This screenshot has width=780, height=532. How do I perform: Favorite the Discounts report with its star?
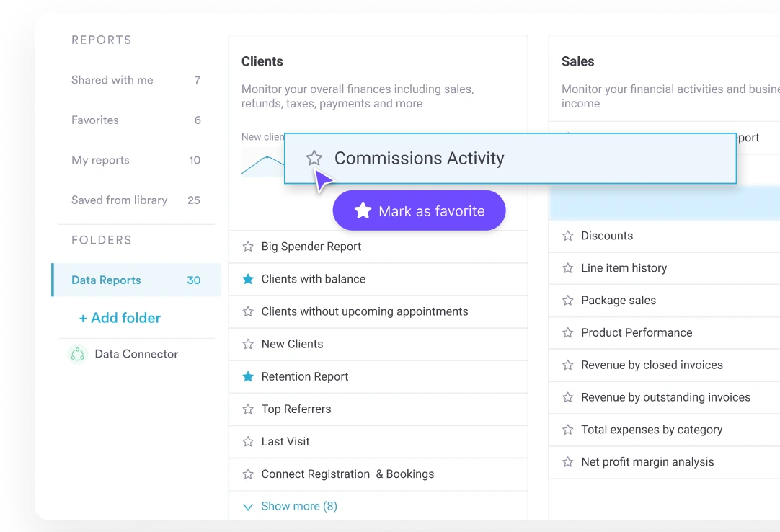point(568,236)
